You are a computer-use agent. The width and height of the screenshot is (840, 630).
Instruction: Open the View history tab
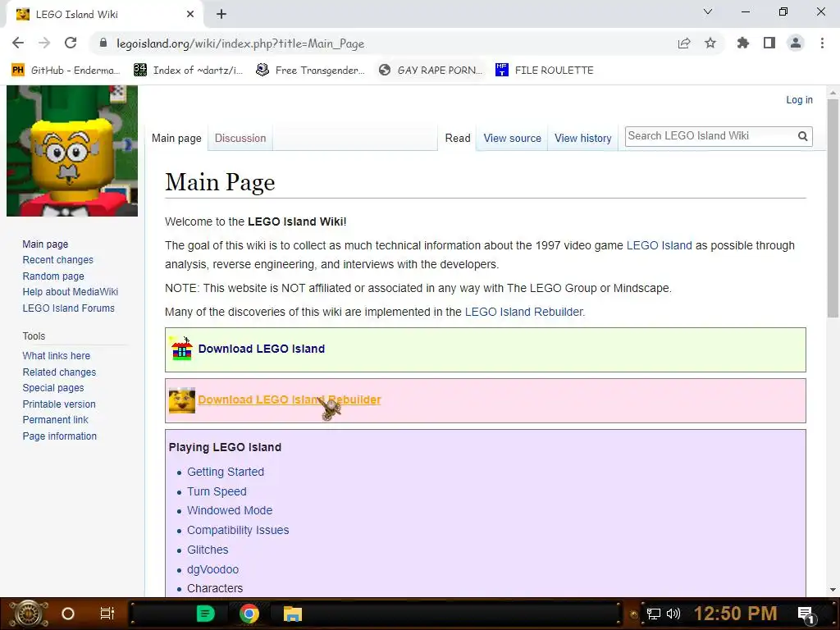[583, 138]
